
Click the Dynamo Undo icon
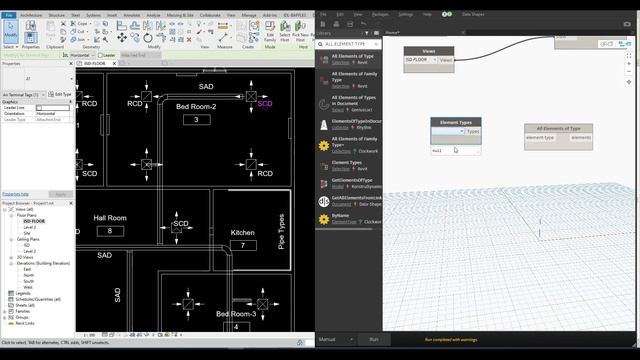pyautogui.click(x=364, y=24)
